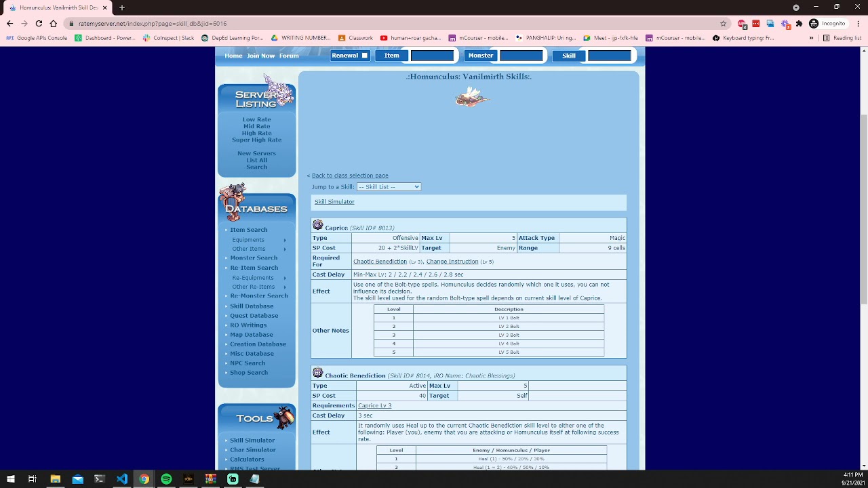Expand the Re-Equipments submenu arrow
The height and width of the screenshot is (488, 868).
point(285,278)
